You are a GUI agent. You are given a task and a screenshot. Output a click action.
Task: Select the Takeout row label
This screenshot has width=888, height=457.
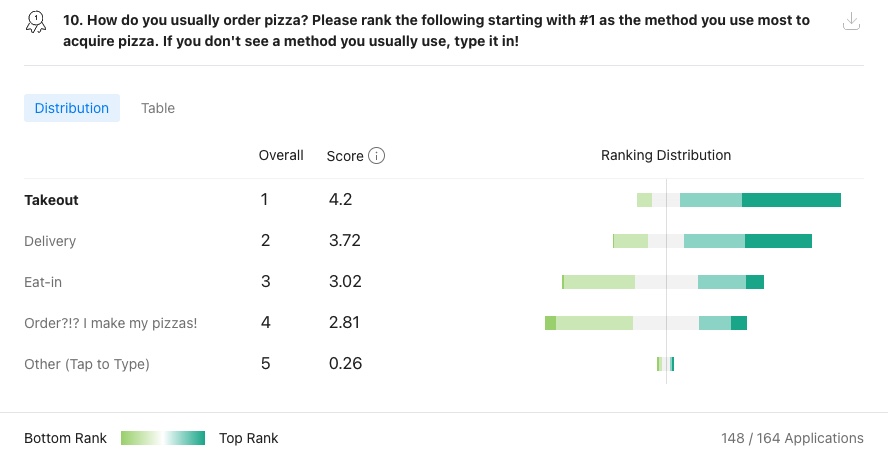point(52,200)
